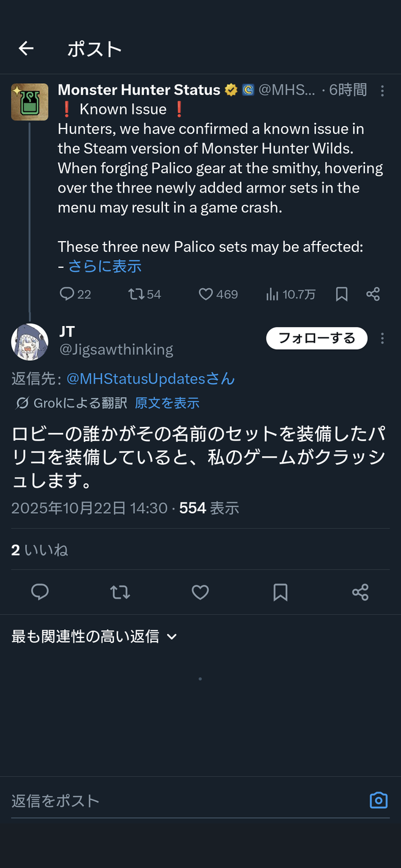The height and width of the screenshot is (868, 401).
Task: Like the post with 469 likes
Action: coord(218,294)
